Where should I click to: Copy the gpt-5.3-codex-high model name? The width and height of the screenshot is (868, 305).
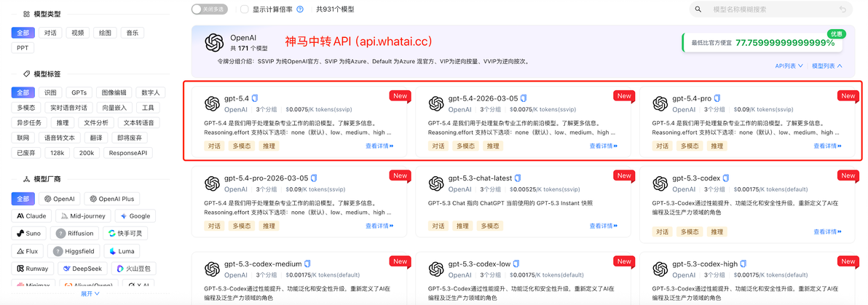pos(743,264)
